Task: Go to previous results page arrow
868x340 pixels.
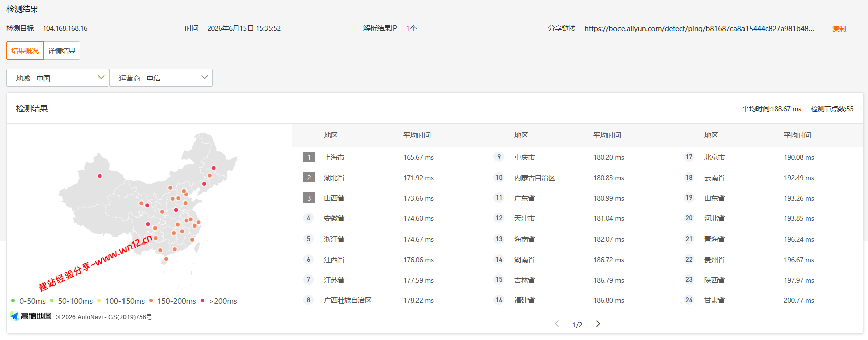Action: coord(557,324)
